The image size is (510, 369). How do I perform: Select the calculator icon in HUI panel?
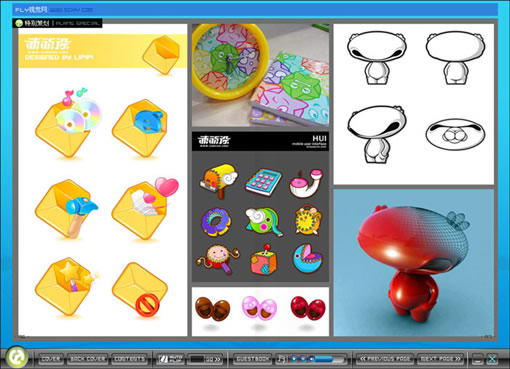(263, 182)
